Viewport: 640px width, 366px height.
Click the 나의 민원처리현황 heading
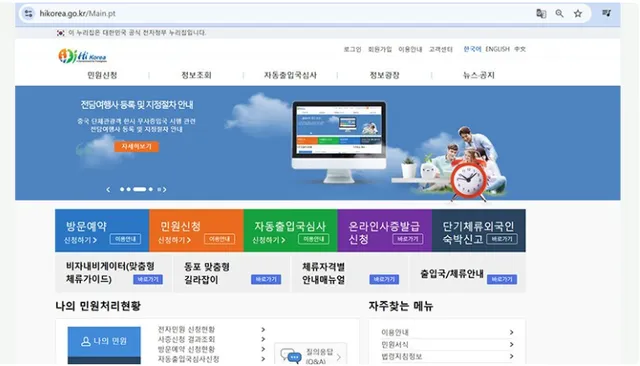pyautogui.click(x=98, y=306)
